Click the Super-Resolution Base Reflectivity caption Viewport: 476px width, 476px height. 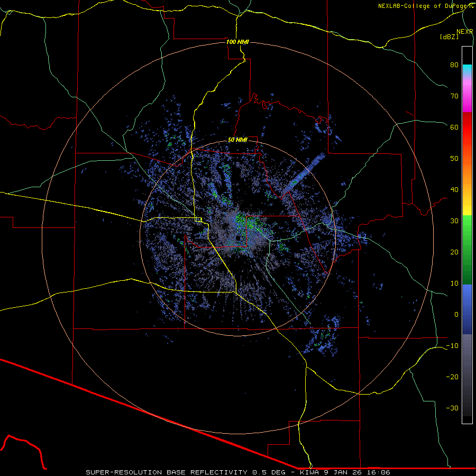click(237, 472)
